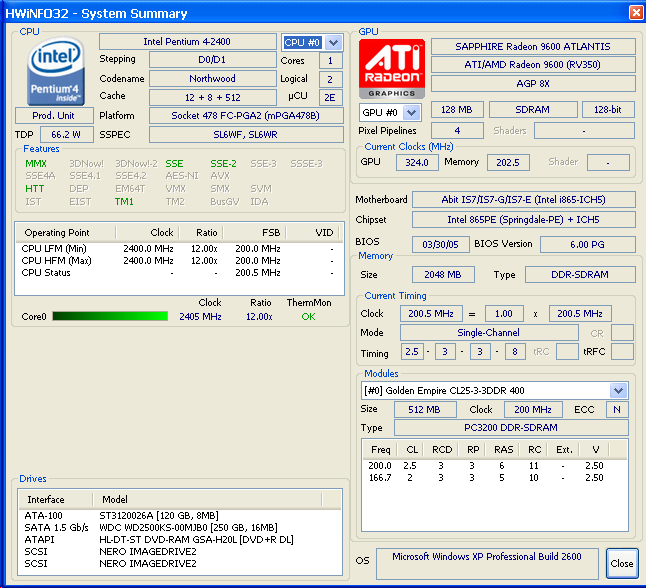Click the 2048 MB memory size field

click(443, 275)
